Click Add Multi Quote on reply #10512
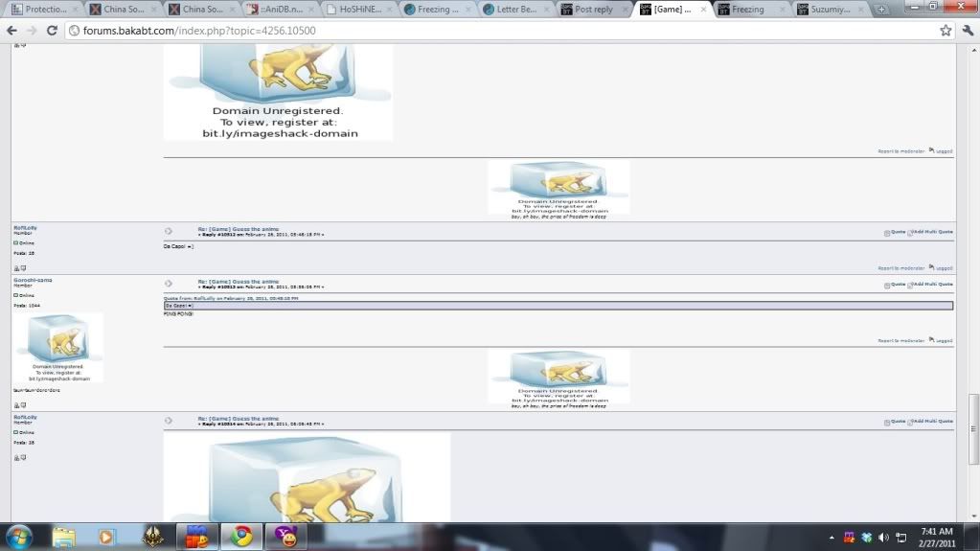Image resolution: width=980 pixels, height=551 pixels. click(x=932, y=232)
